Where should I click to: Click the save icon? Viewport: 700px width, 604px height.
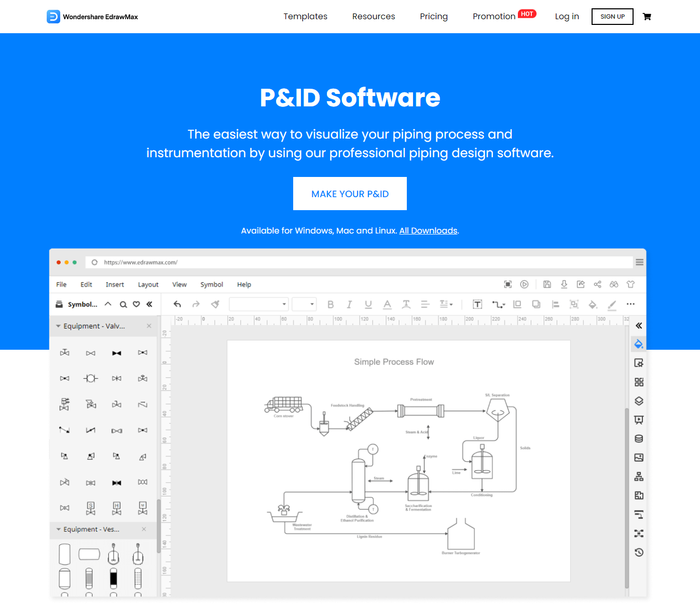pos(547,284)
